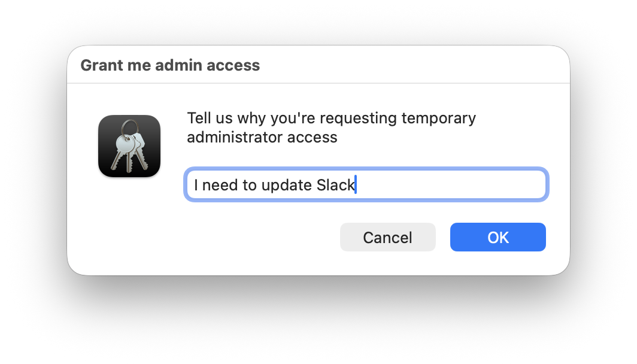Click OK to submit the request
Screen dimensions: 637x364
(x=498, y=237)
